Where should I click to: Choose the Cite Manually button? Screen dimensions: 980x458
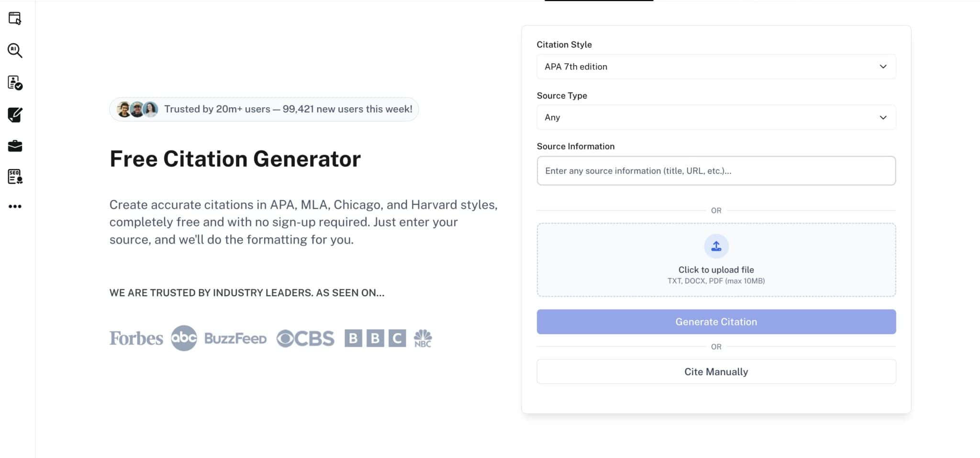click(x=716, y=371)
